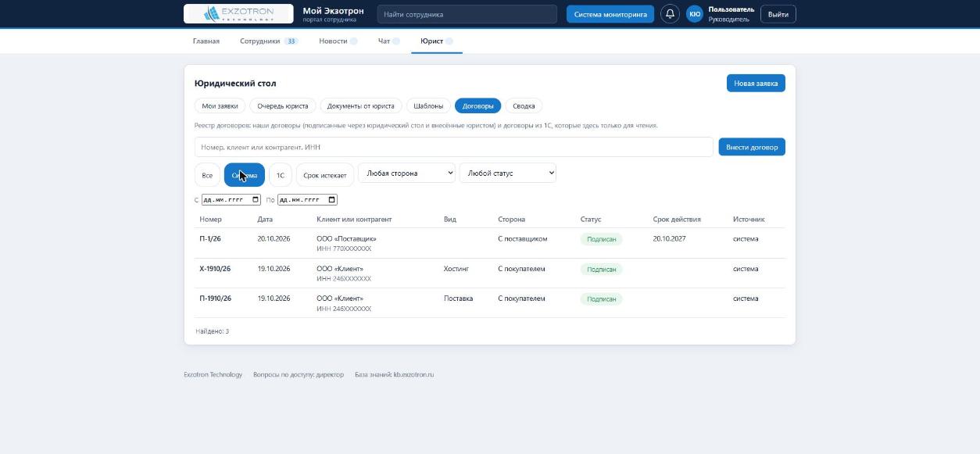Click the validity date 20.10.2027

[670, 238]
